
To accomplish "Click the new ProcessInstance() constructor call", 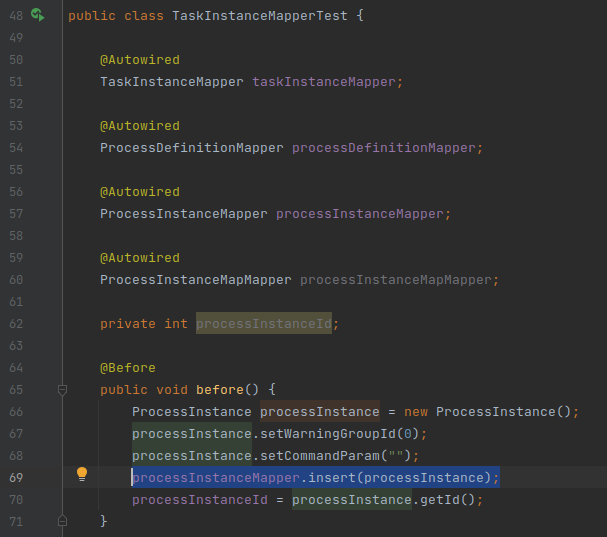I will click(486, 412).
